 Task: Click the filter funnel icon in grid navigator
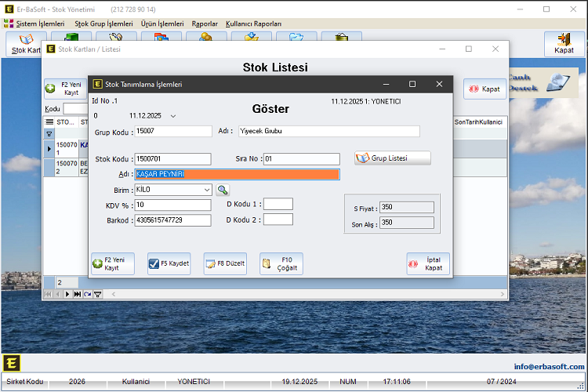click(98, 294)
